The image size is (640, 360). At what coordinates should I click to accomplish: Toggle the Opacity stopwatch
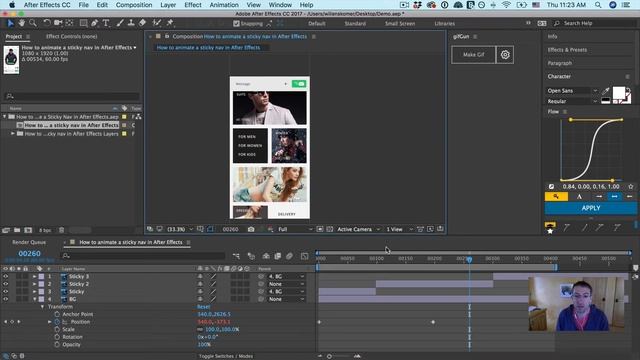pyautogui.click(x=57, y=344)
